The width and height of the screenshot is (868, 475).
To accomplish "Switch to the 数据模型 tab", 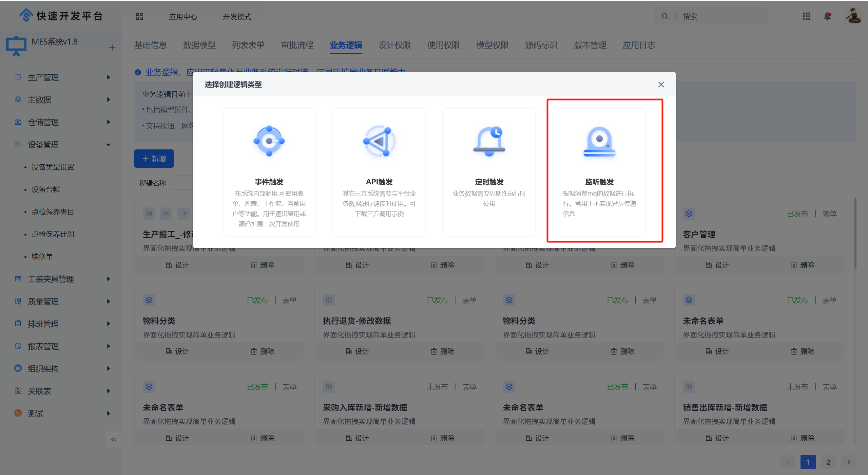I will [199, 45].
